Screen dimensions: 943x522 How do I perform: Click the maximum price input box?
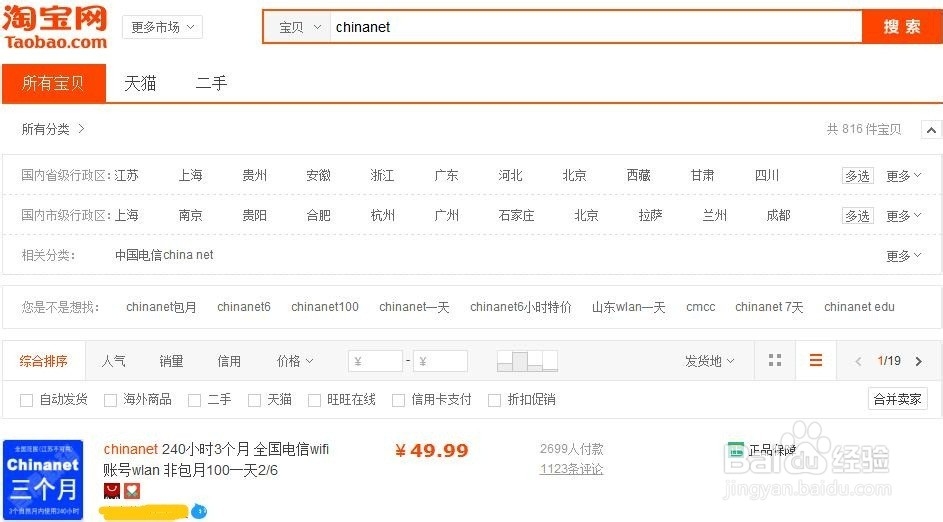(440, 361)
